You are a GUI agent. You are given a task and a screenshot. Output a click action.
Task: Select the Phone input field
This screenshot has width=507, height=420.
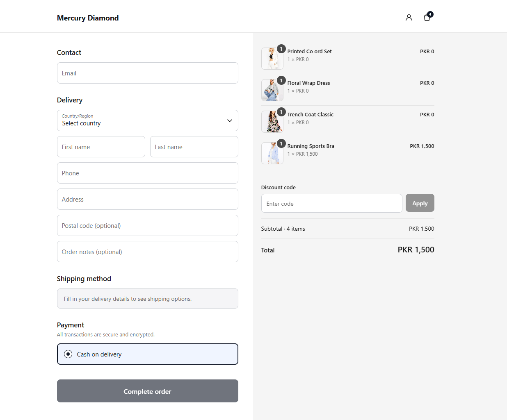pyautogui.click(x=148, y=173)
